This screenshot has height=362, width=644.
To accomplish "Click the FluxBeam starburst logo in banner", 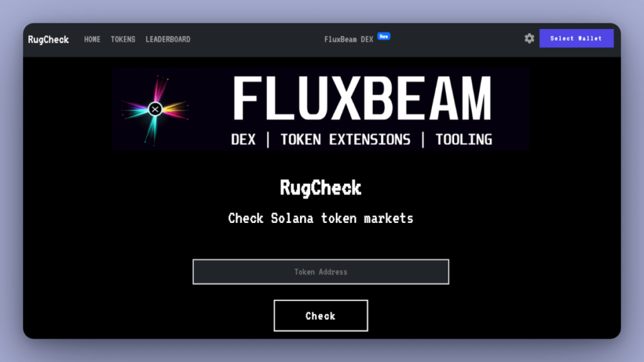I will point(155,110).
